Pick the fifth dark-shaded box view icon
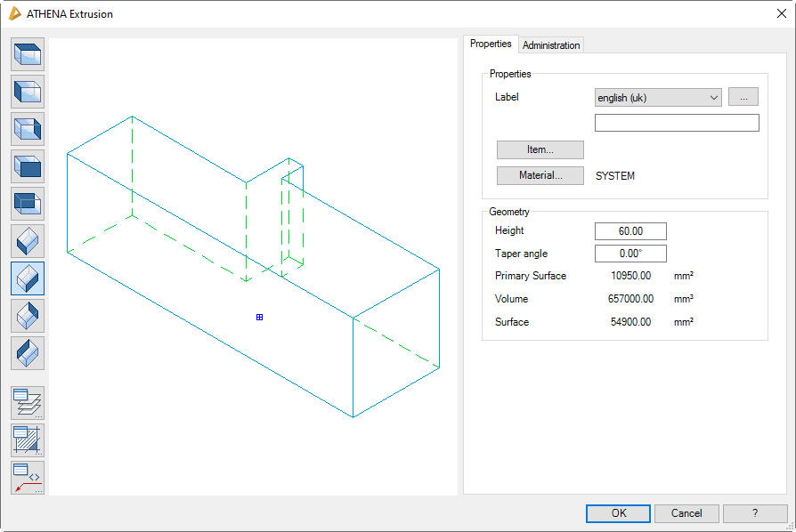The width and height of the screenshot is (796, 532). tap(28, 204)
